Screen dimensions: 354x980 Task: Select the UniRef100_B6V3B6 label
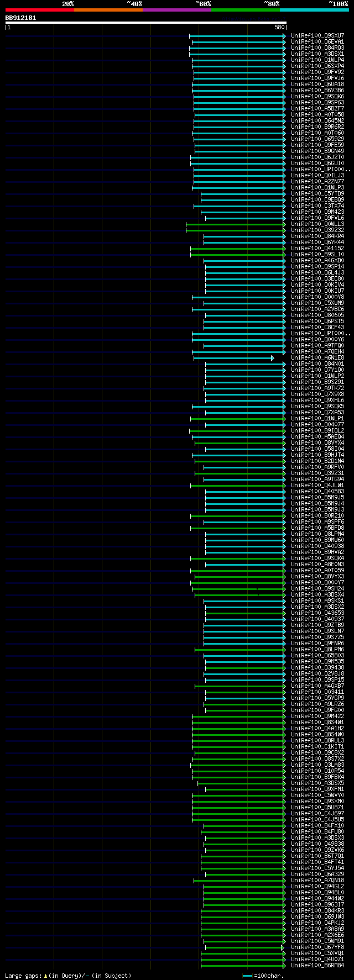(x=317, y=90)
